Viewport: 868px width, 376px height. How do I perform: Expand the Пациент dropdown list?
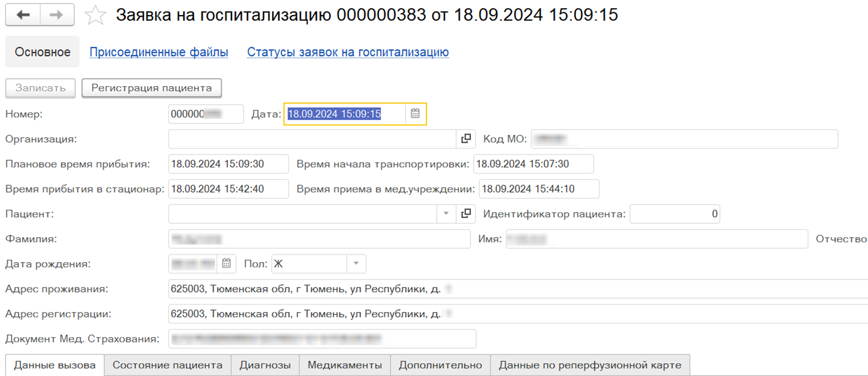446,214
